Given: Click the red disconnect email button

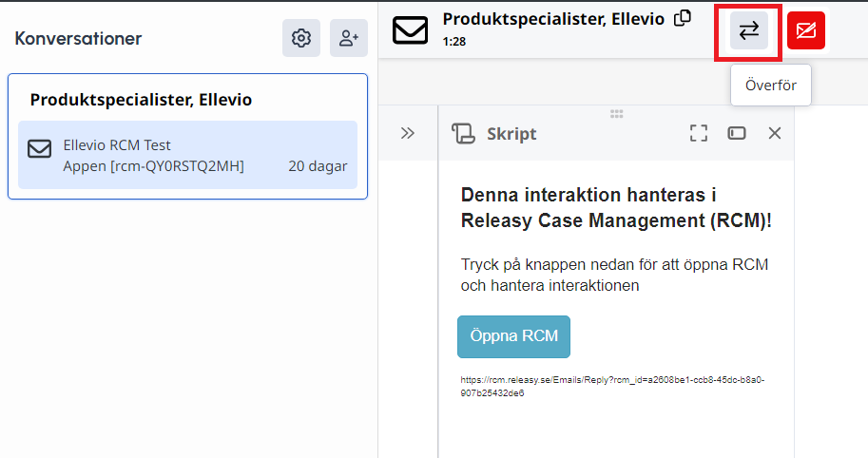Looking at the screenshot, I should tap(806, 30).
